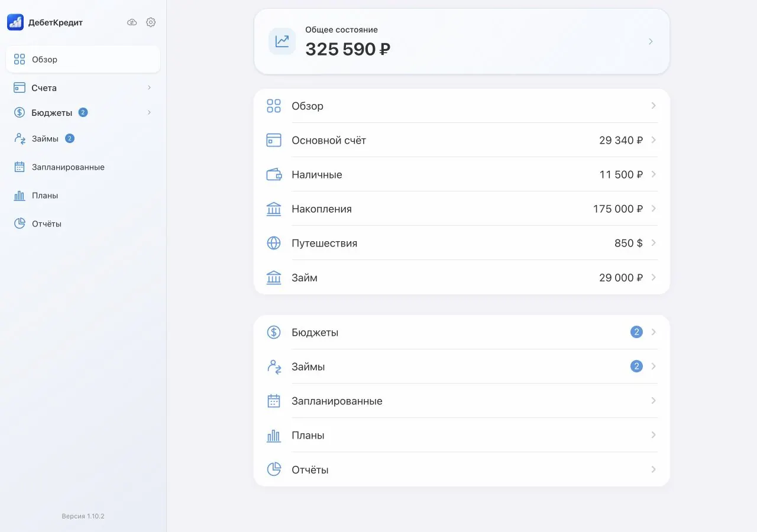Click the 11 500 ₽ Наличные balance

coord(621,174)
